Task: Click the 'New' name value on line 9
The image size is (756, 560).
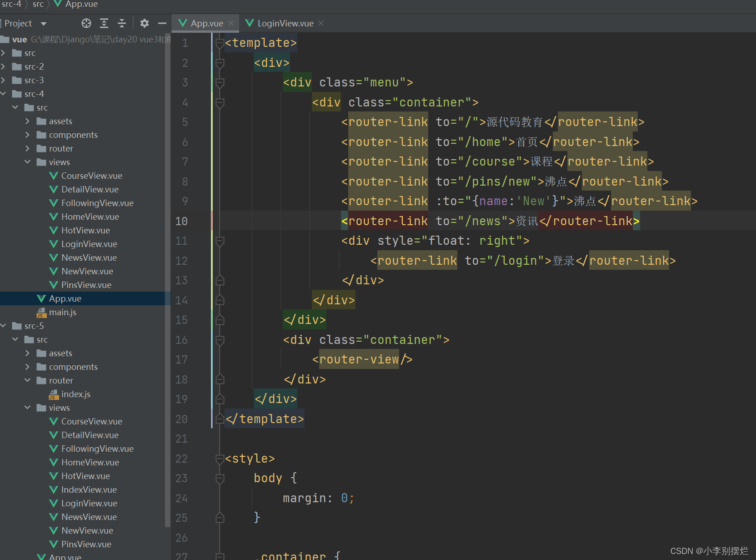Action: (534, 201)
